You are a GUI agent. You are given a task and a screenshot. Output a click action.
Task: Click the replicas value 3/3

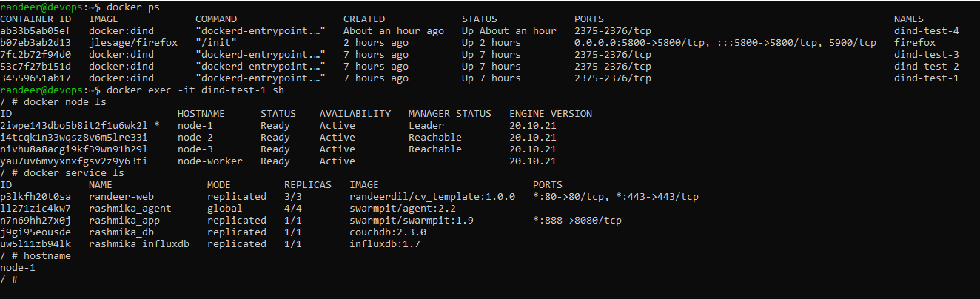coord(293,197)
